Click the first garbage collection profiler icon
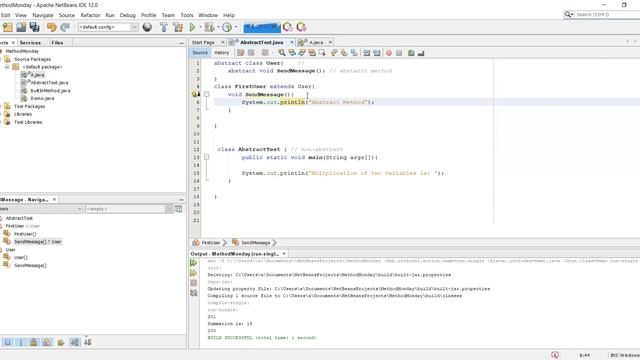Screen dimensions: 640x360 click(288, 27)
